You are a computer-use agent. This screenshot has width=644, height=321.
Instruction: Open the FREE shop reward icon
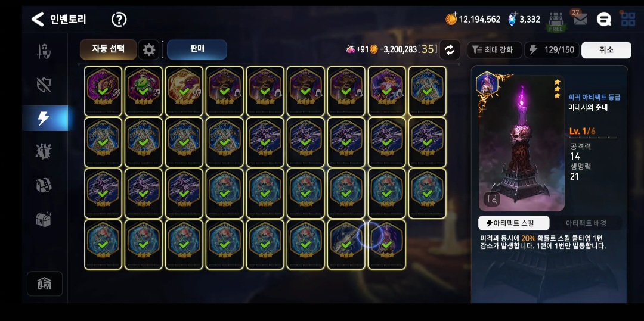tap(556, 21)
